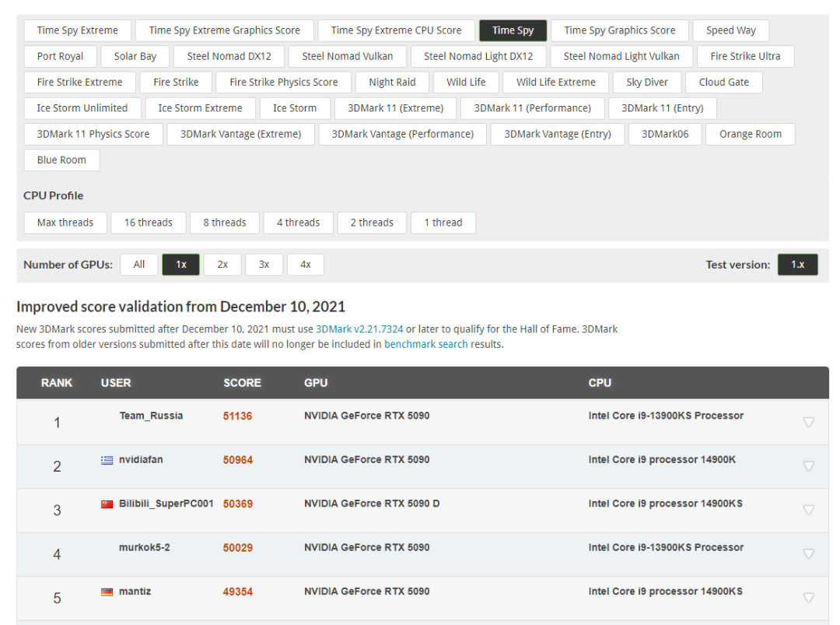Select the plain Ice Storm benchmark
840x625 pixels.
(x=295, y=108)
